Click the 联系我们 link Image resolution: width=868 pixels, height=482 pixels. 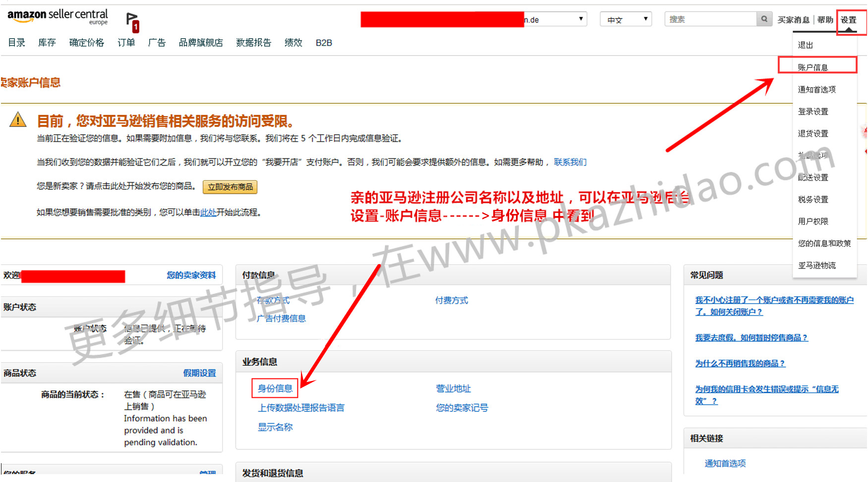570,162
